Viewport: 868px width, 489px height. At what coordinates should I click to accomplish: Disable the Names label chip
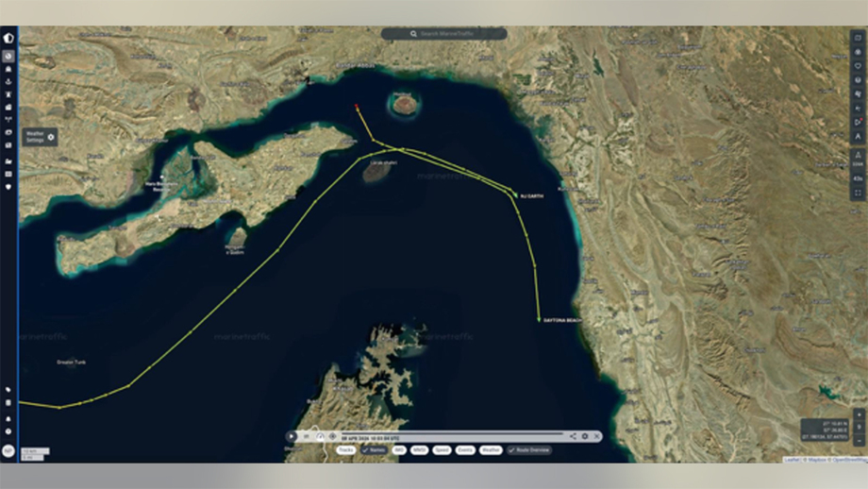click(374, 450)
